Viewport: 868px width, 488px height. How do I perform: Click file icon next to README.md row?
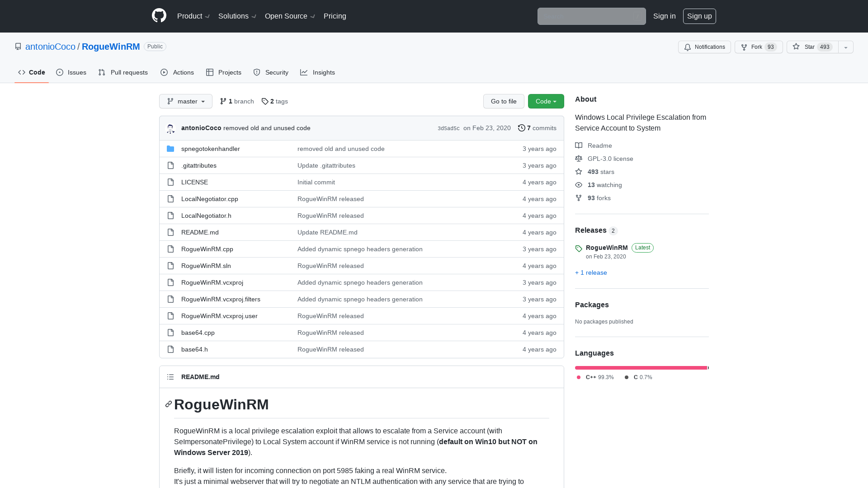[x=170, y=232]
